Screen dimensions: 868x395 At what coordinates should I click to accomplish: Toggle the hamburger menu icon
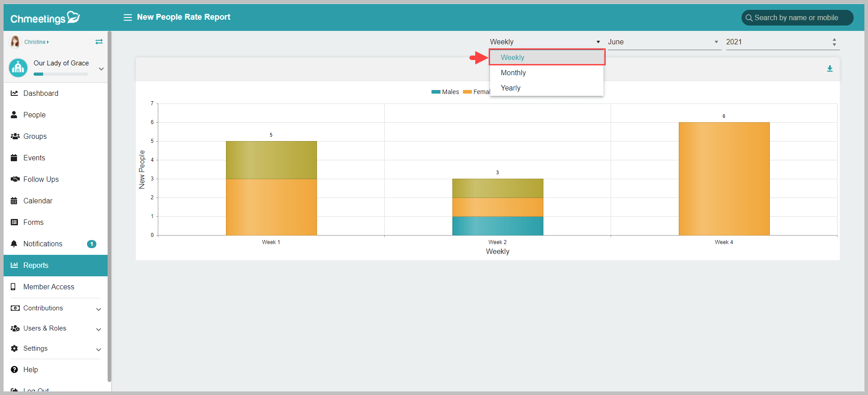pos(128,17)
